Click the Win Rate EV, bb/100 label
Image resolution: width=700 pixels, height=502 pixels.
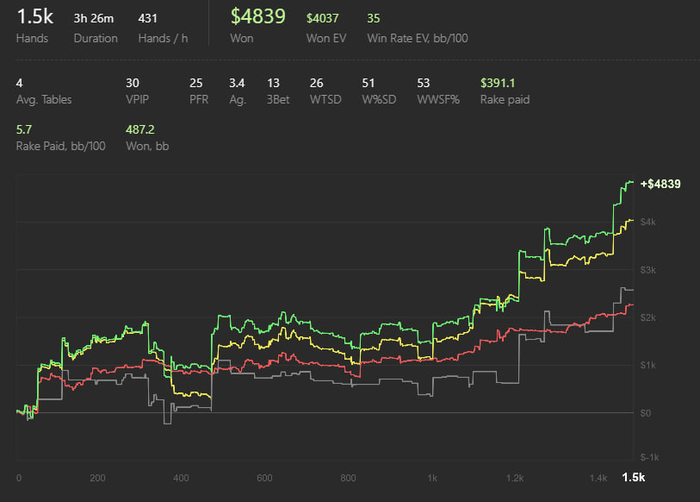coord(417,38)
